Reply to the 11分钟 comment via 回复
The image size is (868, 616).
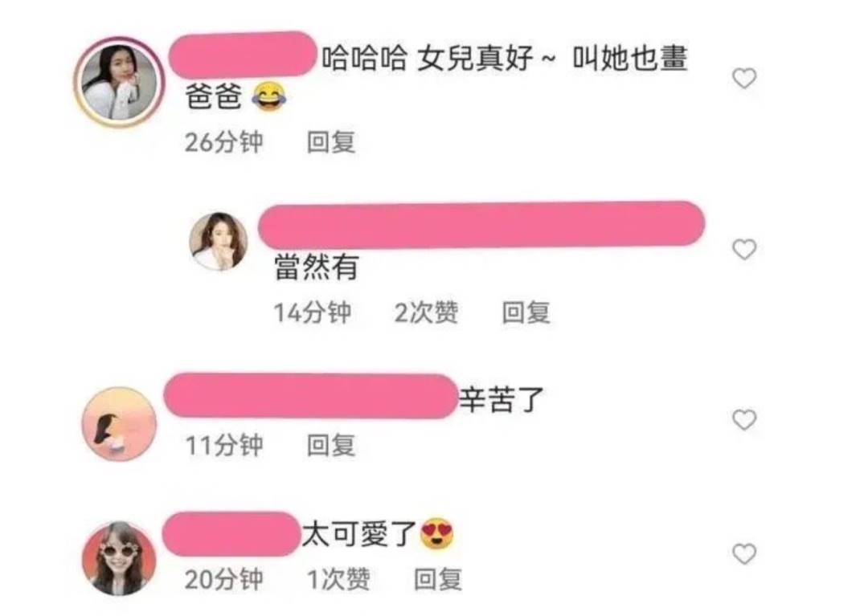[x=331, y=445]
